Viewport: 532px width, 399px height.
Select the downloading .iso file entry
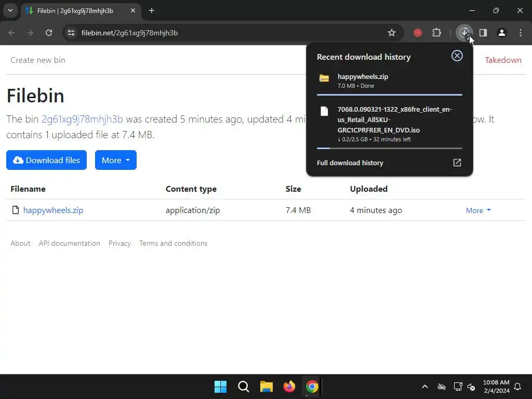(x=390, y=124)
